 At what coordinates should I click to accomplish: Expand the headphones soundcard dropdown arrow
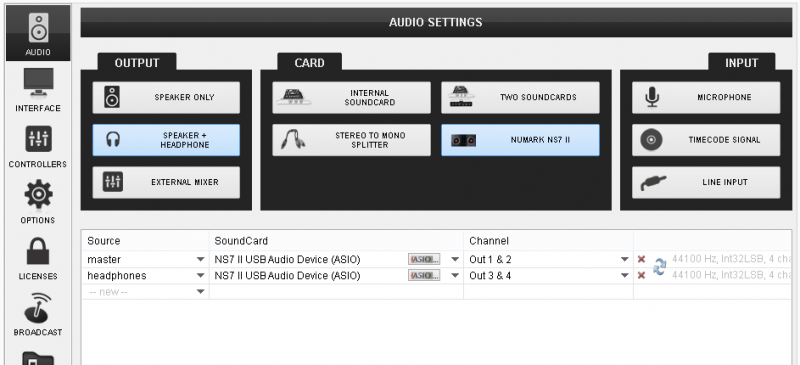455,276
